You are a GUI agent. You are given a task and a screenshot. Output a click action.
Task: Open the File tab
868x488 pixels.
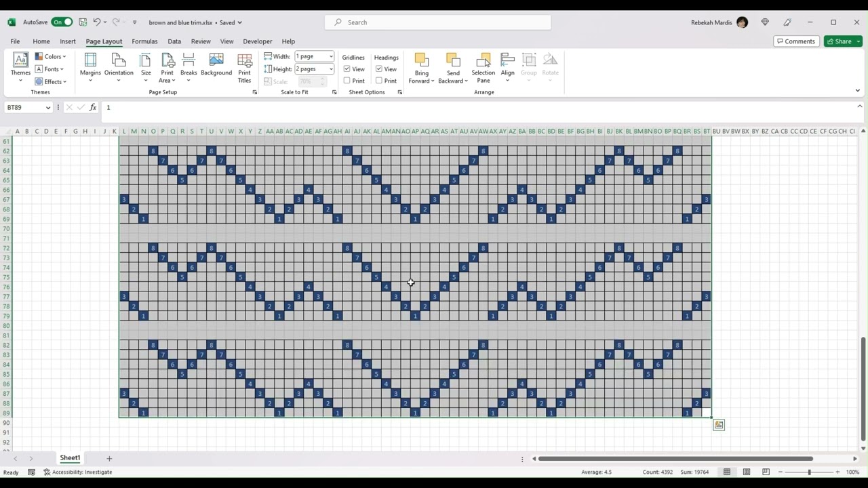coord(15,41)
